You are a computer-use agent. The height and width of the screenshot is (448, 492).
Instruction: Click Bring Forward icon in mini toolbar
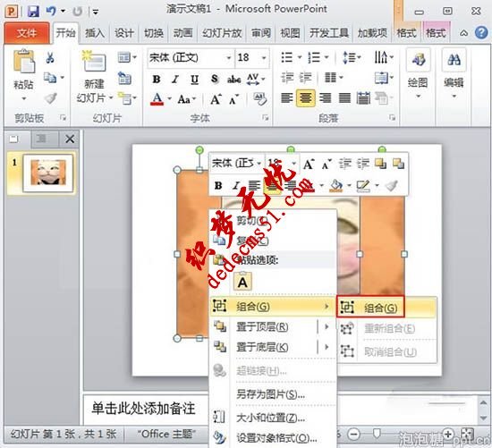380,164
